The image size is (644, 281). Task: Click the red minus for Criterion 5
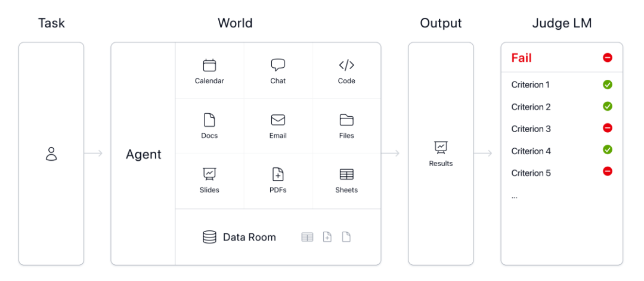coord(608,171)
